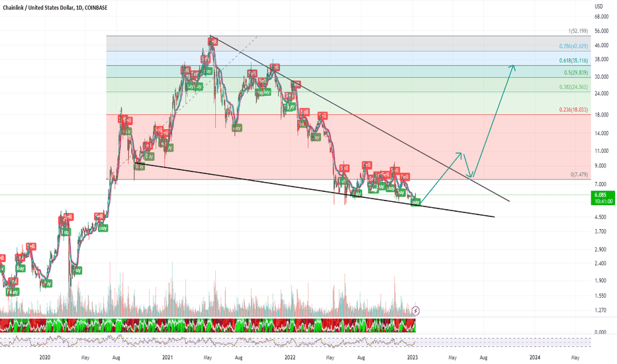Select the USD currency label on price axis
The height and width of the screenshot is (364, 617).
coord(598,7)
